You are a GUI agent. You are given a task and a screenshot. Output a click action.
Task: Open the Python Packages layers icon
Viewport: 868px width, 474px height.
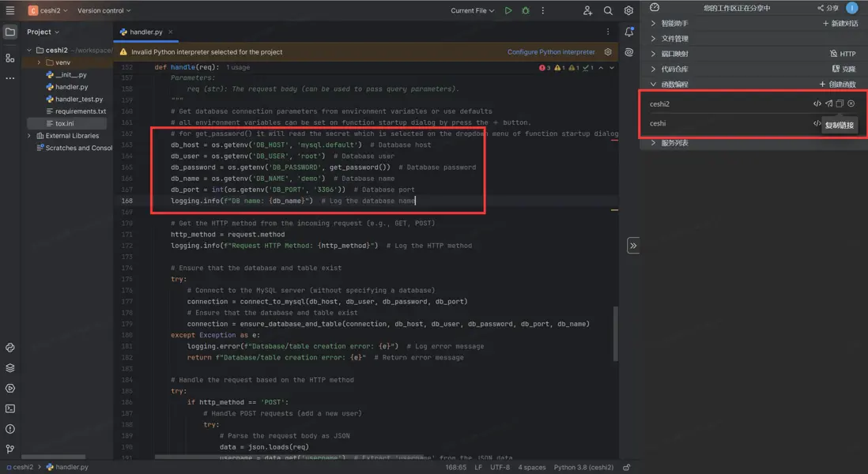pyautogui.click(x=10, y=368)
